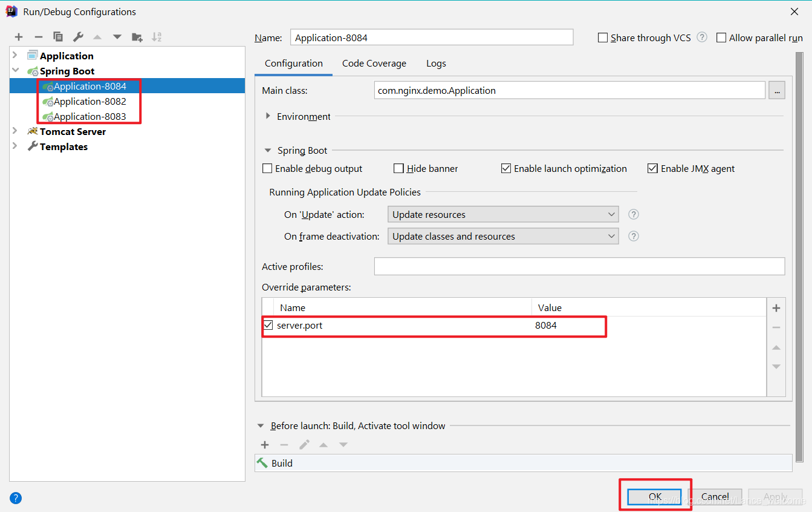Move override parameter up arrow

click(x=776, y=347)
